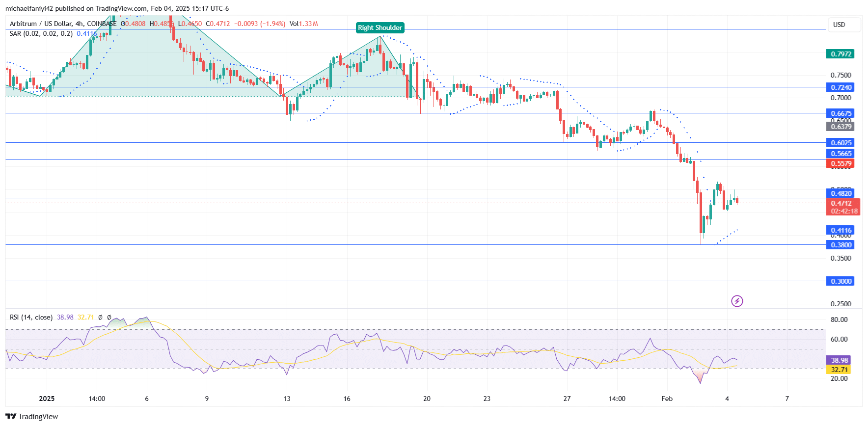Click date 27 on the time axis
The height and width of the screenshot is (426, 868).
[x=567, y=399]
